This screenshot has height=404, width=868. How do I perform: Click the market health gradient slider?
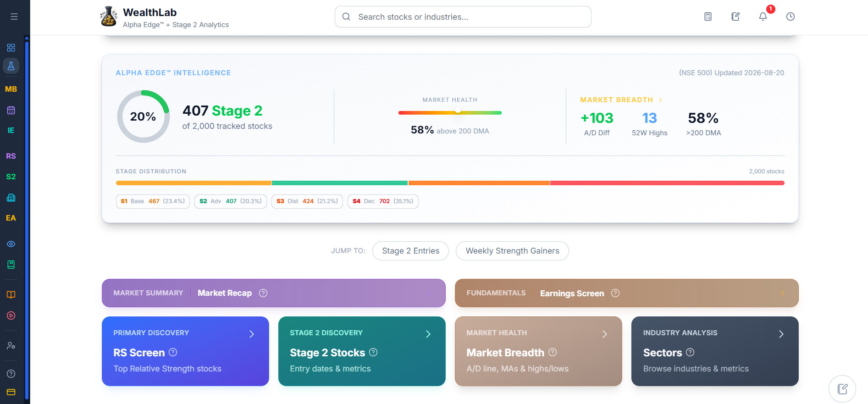(x=450, y=112)
